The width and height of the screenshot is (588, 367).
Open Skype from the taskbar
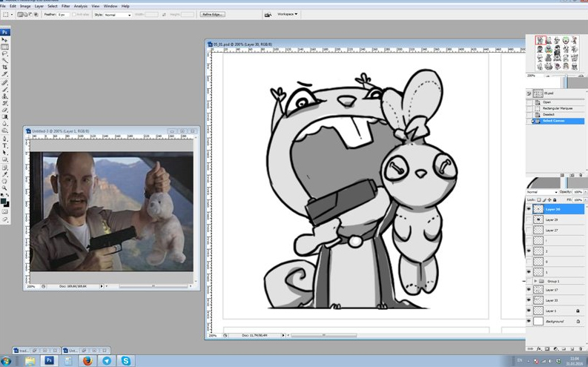coord(126,360)
